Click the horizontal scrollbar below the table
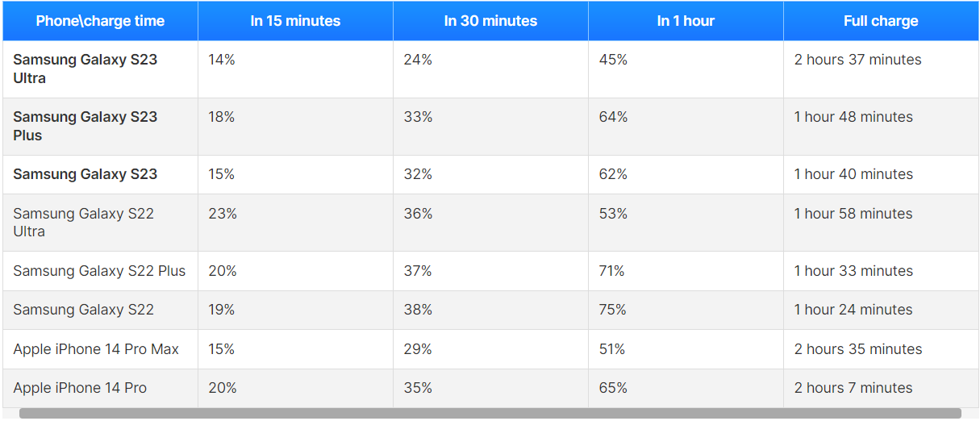The height and width of the screenshot is (421, 980). (490, 413)
